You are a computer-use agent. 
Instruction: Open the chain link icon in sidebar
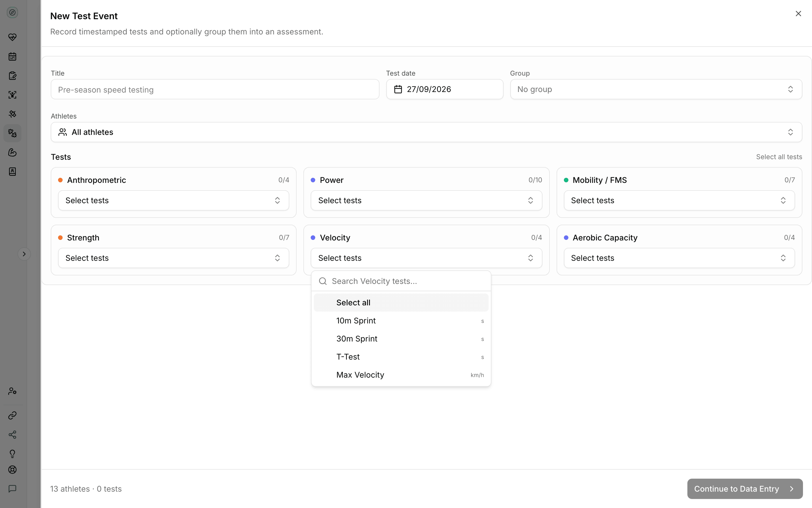[x=12, y=416]
